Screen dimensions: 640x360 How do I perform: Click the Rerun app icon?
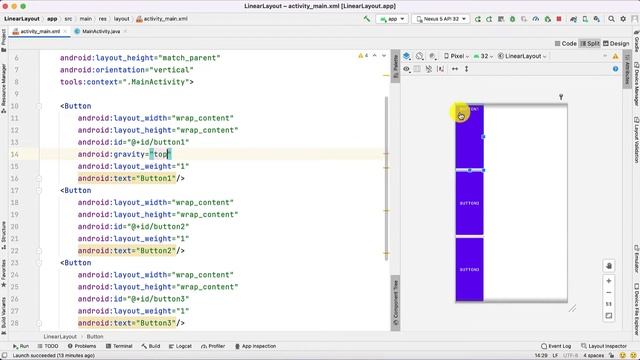pyautogui.click(x=478, y=19)
